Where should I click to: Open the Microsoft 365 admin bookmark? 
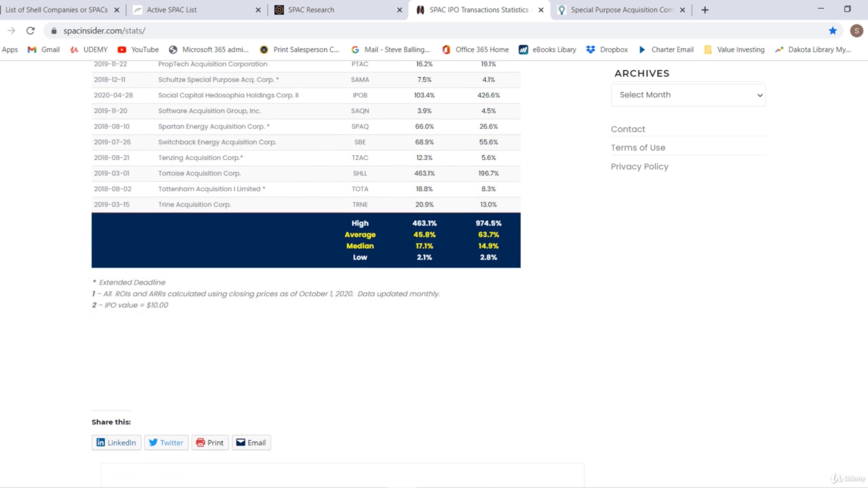[x=209, y=49]
